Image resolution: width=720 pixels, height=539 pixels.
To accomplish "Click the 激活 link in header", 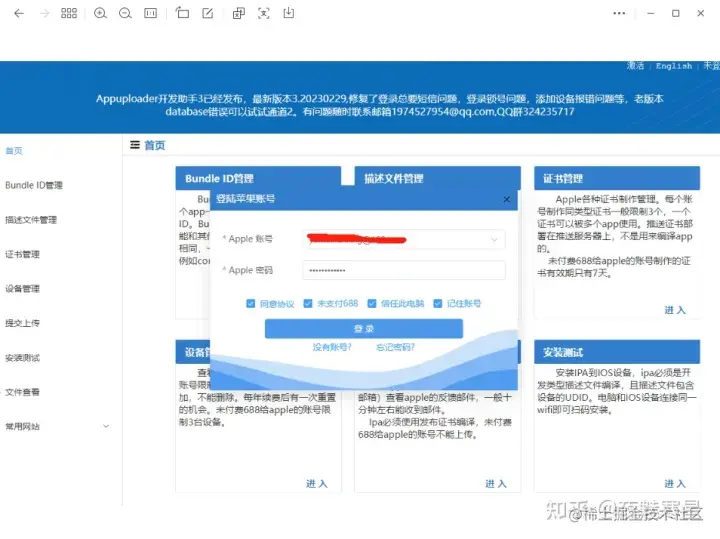I will (636, 66).
